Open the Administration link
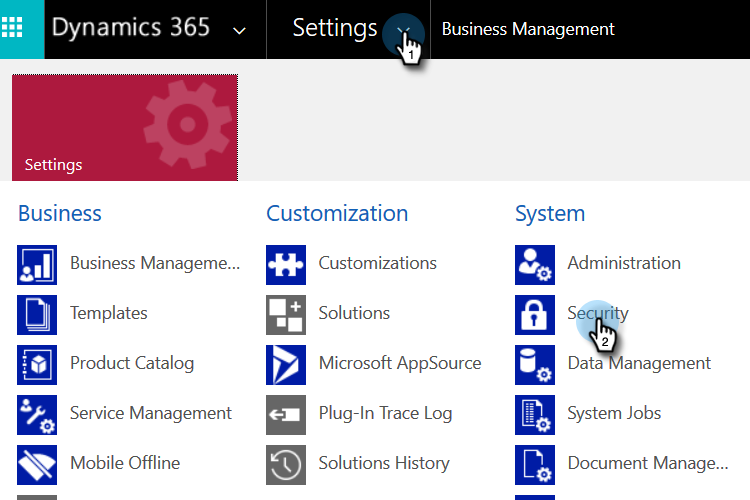This screenshot has height=500, width=750. point(623,263)
